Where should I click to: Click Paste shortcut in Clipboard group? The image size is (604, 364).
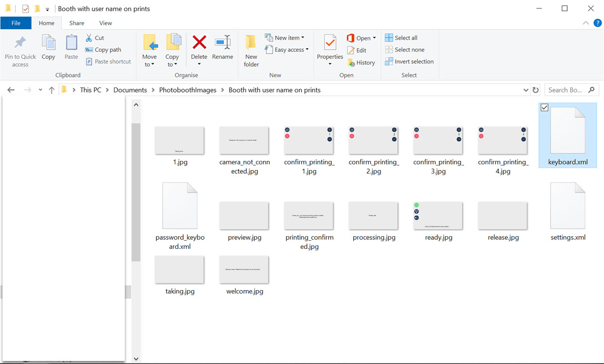click(x=108, y=61)
